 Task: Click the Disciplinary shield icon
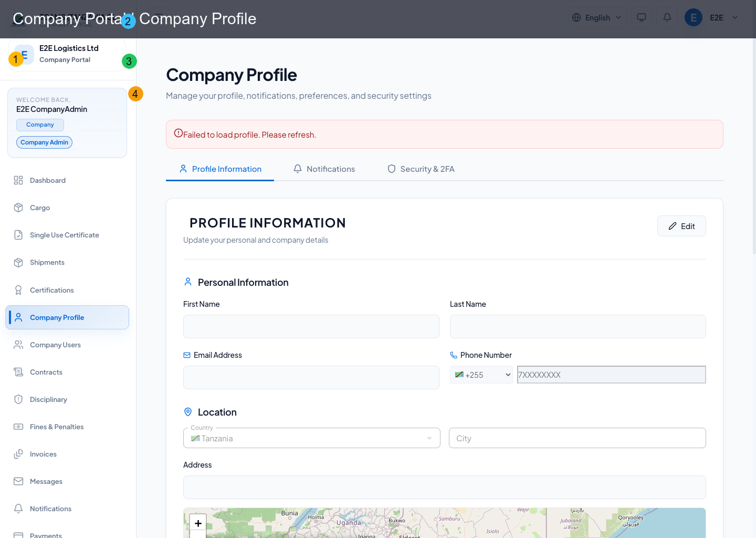click(x=18, y=399)
